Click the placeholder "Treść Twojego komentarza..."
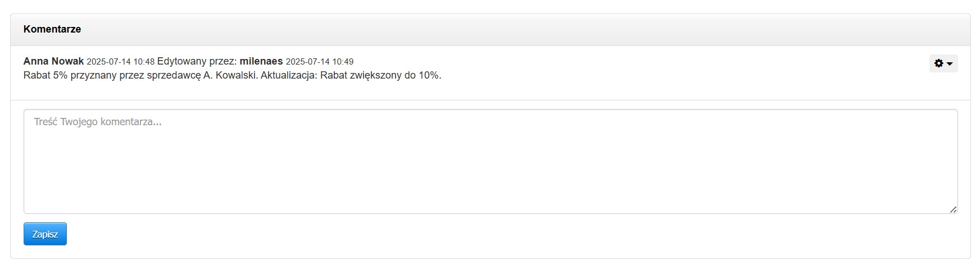Image resolution: width=980 pixels, height=265 pixels. (x=98, y=122)
